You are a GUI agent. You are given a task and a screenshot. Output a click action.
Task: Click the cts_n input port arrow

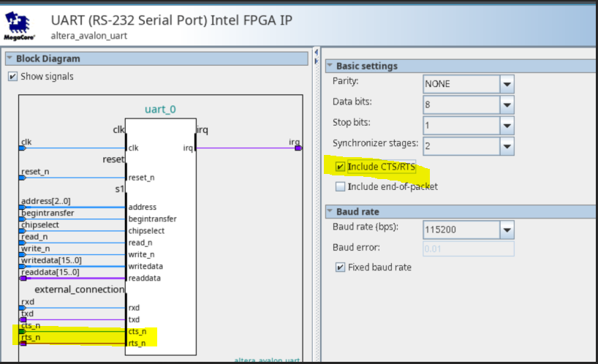(x=22, y=331)
